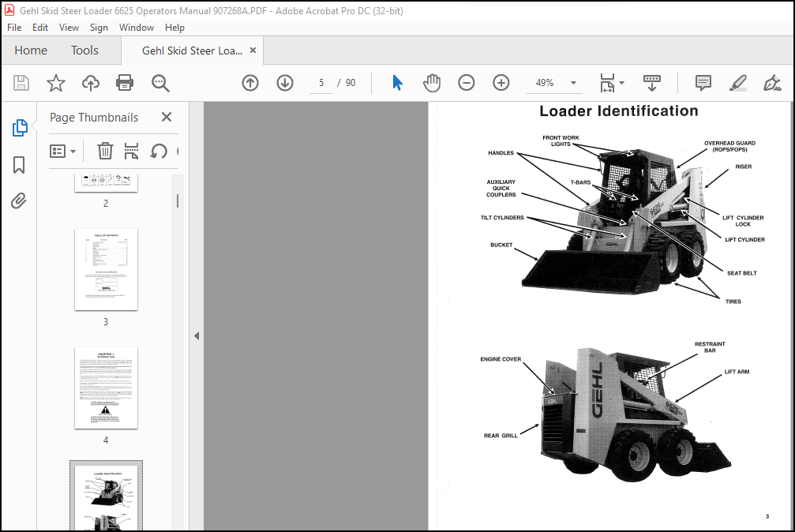The image size is (795, 532).
Task: Open the scrolling mode keyboard-arrow icon
Action: [x=652, y=83]
